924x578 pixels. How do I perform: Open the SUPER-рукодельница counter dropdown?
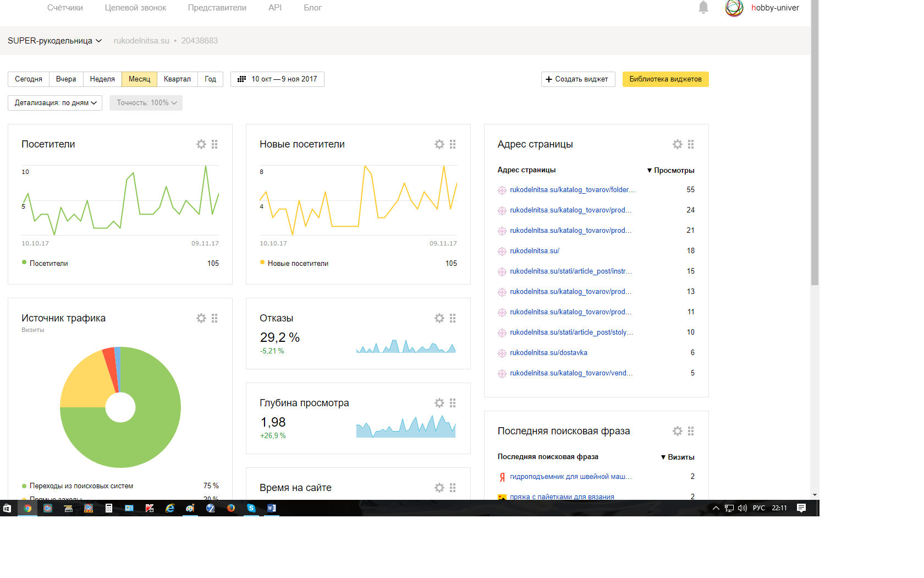click(x=54, y=41)
